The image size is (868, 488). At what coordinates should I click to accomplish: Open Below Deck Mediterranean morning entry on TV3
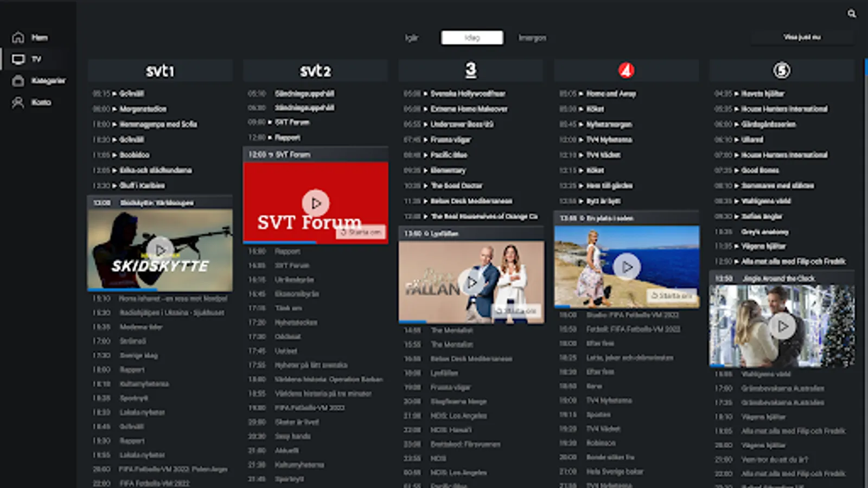[x=471, y=201]
